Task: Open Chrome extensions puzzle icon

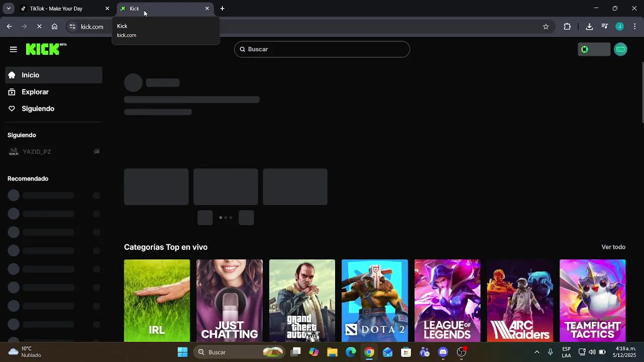Action: 567,27
